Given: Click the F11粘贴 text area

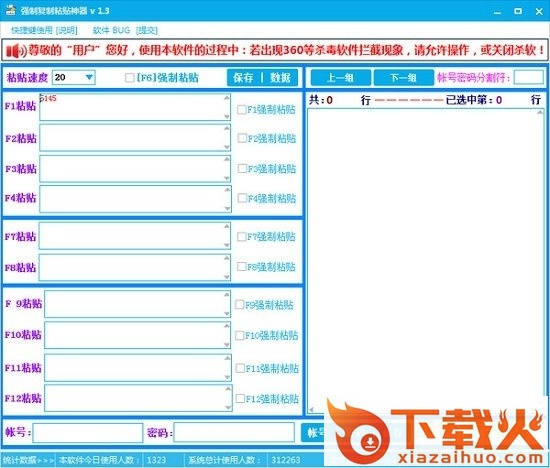Looking at the screenshot, I should (x=138, y=367).
